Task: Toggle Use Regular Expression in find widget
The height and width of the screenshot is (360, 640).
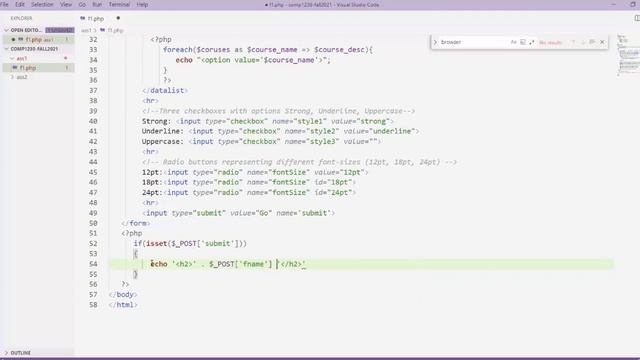Action: tap(531, 42)
